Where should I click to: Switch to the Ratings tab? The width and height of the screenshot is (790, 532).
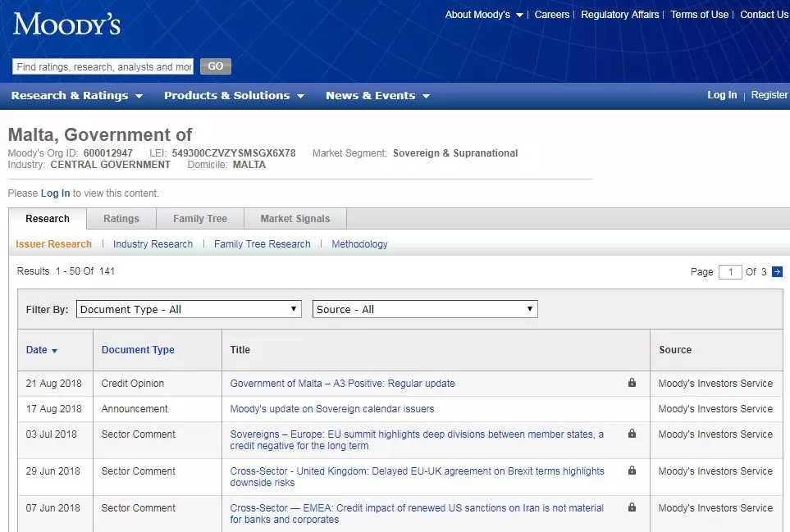point(121,219)
